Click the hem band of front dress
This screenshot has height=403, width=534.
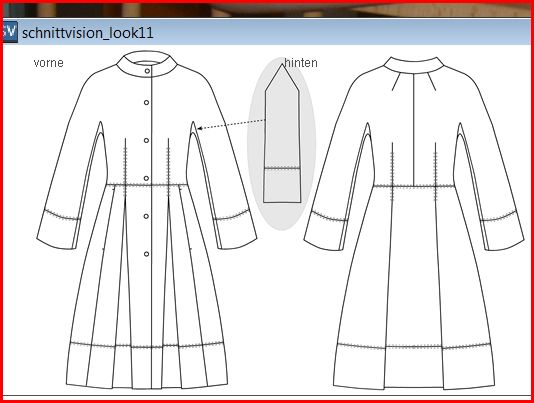pos(147,366)
